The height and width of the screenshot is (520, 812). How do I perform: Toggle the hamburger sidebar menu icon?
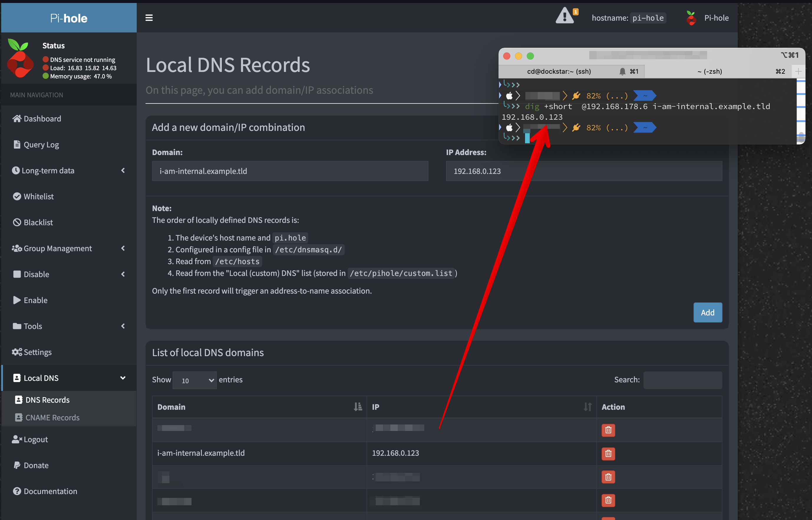coord(149,18)
